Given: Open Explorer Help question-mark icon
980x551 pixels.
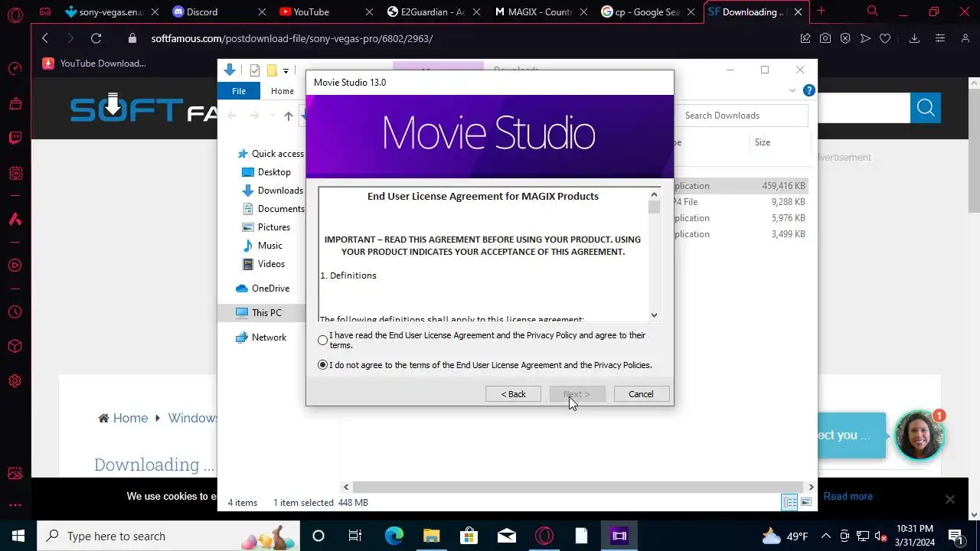Looking at the screenshot, I should click(x=808, y=90).
